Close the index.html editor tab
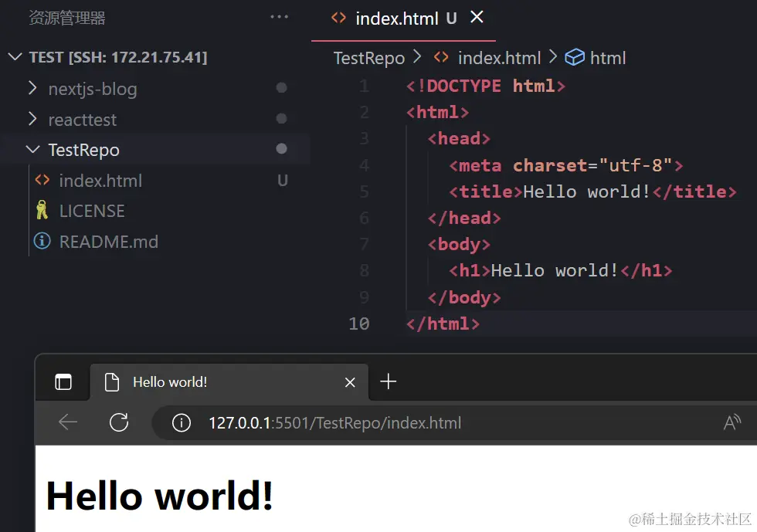Screen dimensions: 757x532 tap(477, 17)
